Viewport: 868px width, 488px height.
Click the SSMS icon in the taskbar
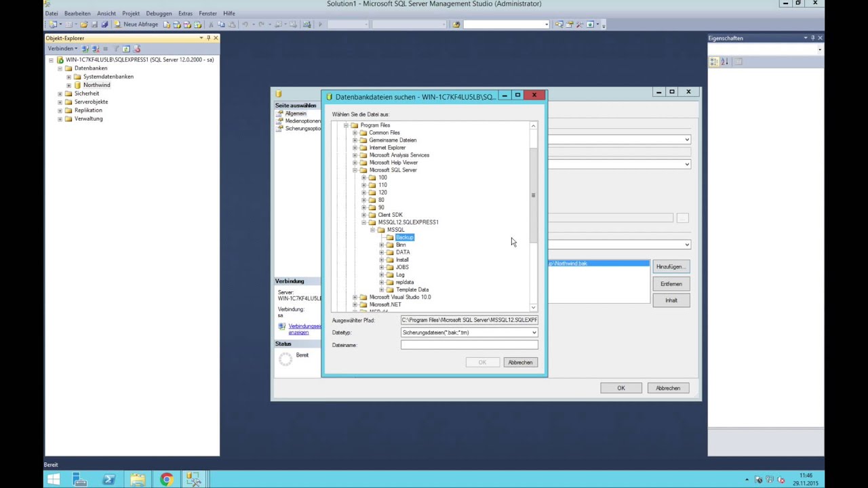pos(195,480)
